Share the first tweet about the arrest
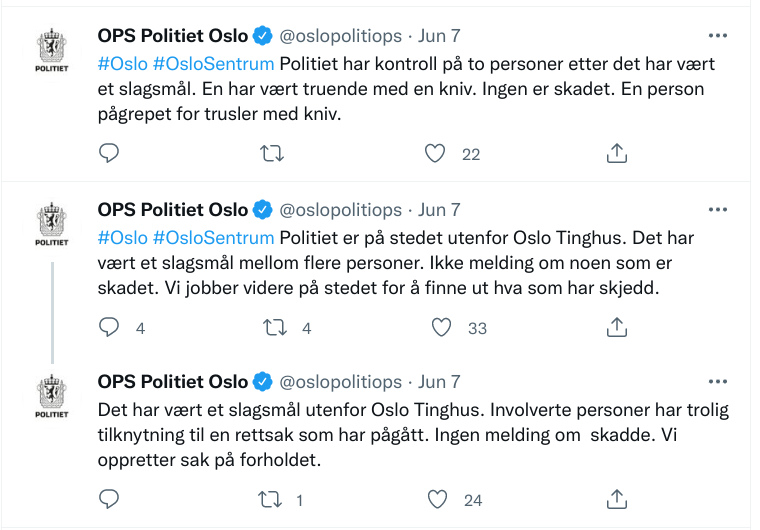The image size is (760, 530). tap(617, 153)
